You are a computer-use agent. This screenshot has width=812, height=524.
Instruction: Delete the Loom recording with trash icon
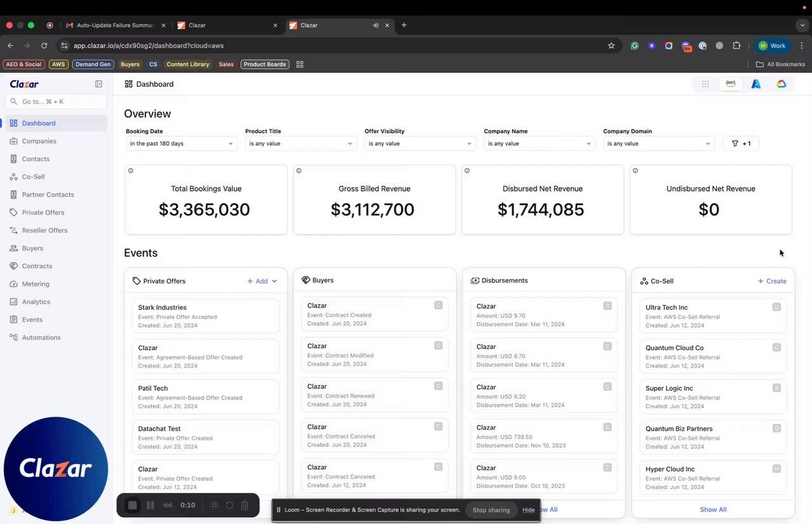tap(245, 505)
